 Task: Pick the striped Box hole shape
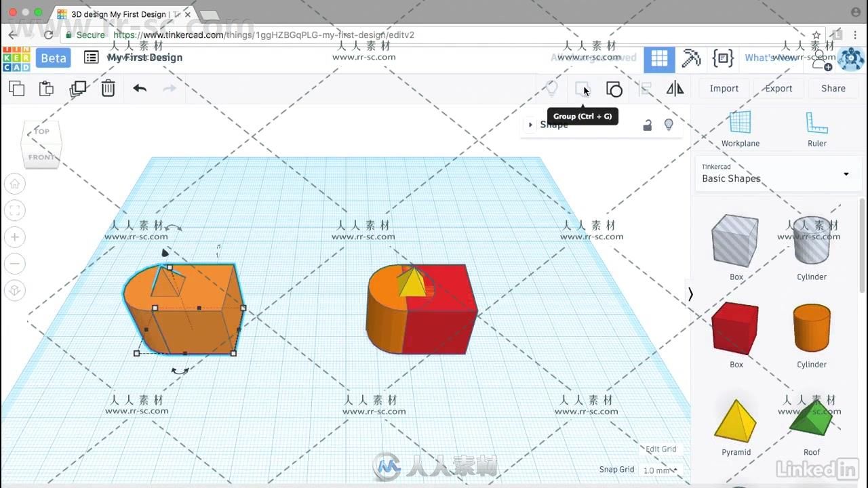[x=736, y=241]
